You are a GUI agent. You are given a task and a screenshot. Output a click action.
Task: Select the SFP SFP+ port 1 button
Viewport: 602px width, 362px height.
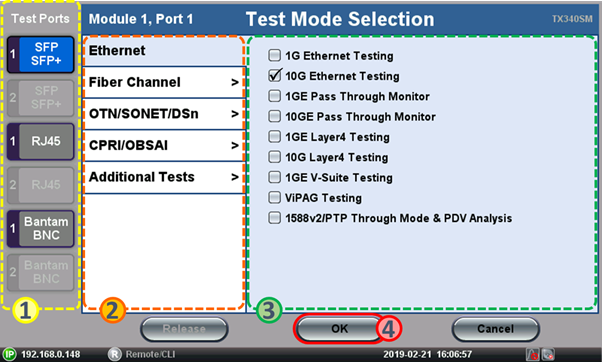(40, 54)
